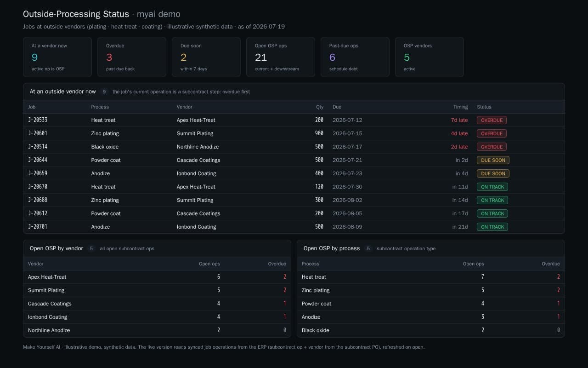Select the Summit Plating vendor summary row
Image resolution: width=588 pixels, height=368 pixels.
[x=157, y=290]
